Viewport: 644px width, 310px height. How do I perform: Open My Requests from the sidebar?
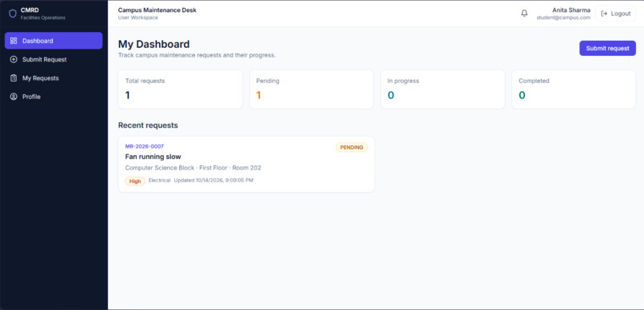pos(54,78)
